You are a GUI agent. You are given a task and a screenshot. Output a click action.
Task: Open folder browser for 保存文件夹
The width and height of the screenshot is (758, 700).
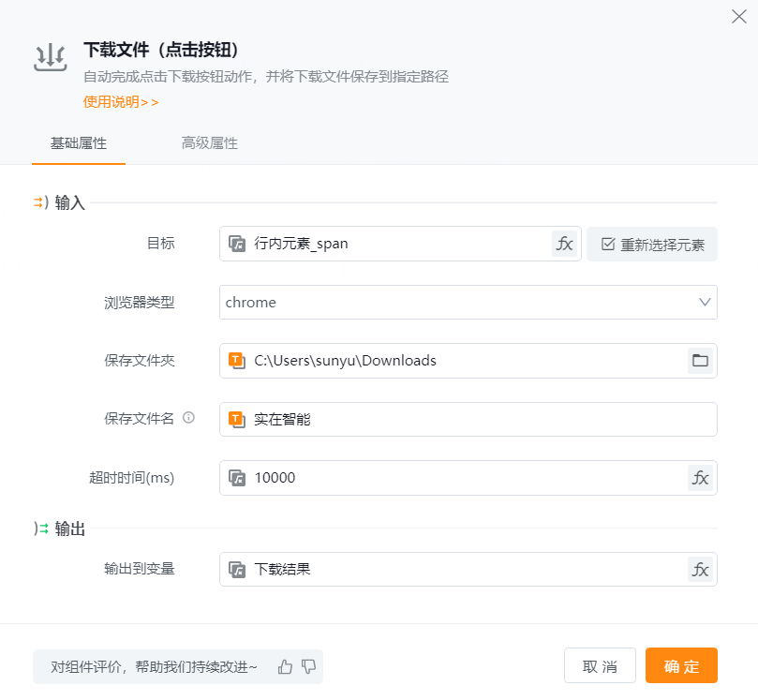[x=699, y=361]
